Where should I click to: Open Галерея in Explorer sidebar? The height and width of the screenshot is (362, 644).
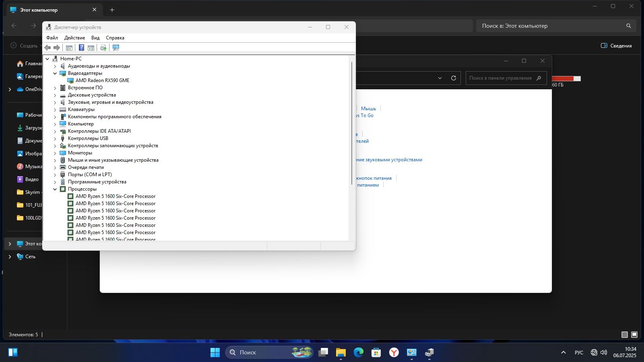pos(29,76)
